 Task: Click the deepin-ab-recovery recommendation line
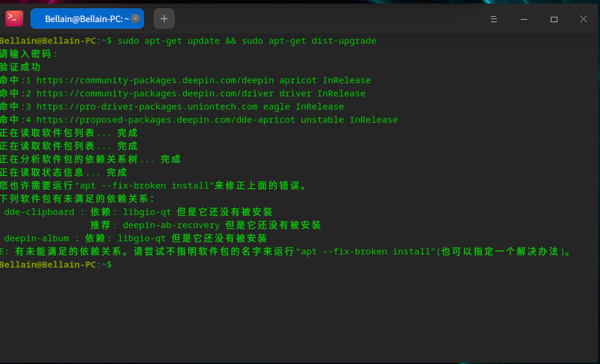(x=206, y=225)
